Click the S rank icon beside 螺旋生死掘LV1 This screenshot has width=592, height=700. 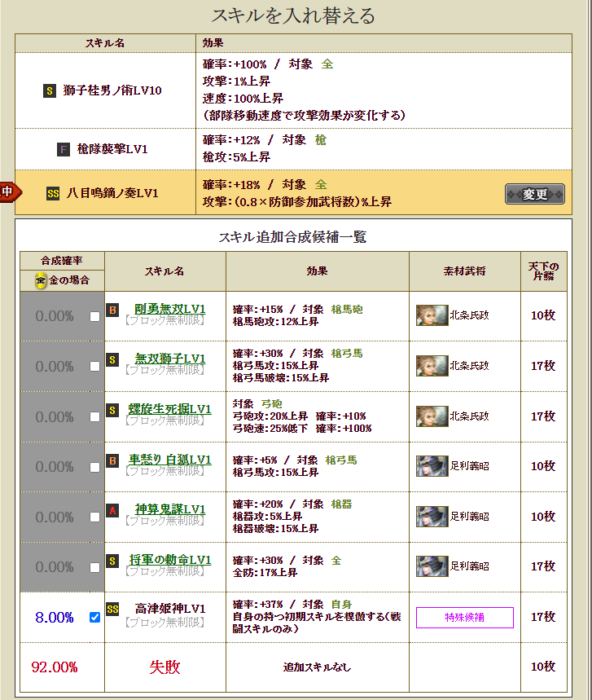[112, 410]
